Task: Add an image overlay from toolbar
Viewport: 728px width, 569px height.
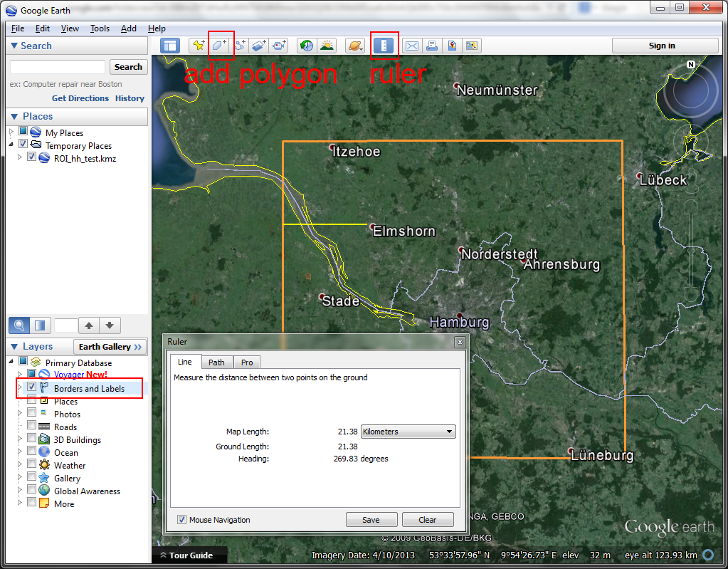Action: point(259,46)
